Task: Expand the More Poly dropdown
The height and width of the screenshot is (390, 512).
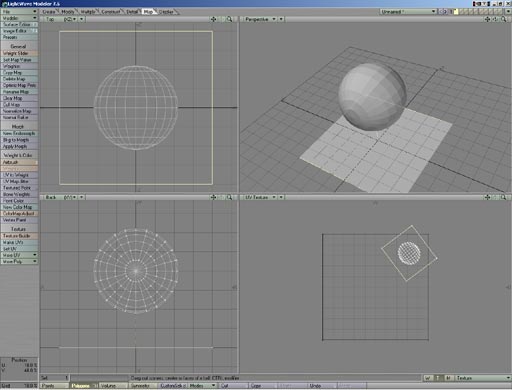Action: (19, 262)
